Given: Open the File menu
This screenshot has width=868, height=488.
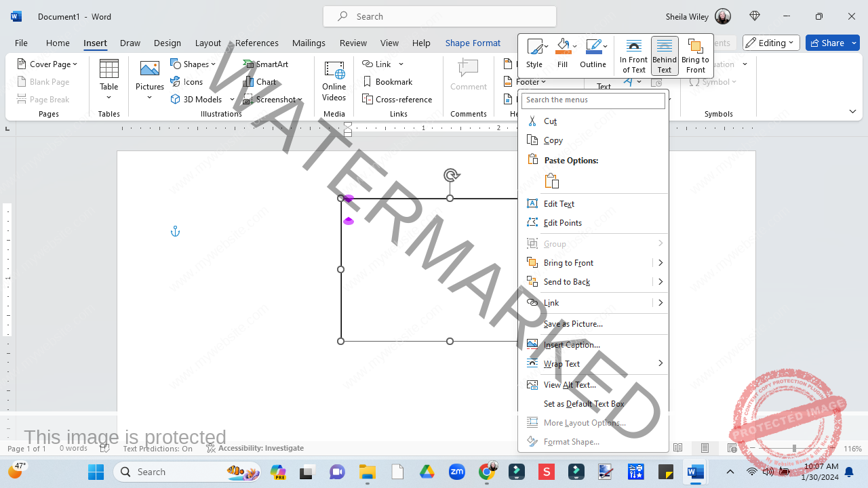Looking at the screenshot, I should tap(21, 43).
